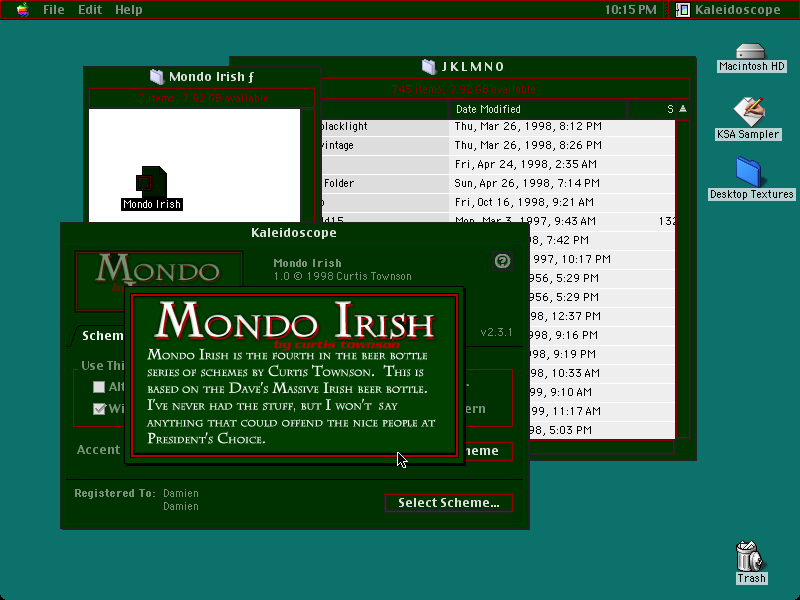This screenshot has width=800, height=600.
Task: Toggle the checked Wi checkbox
Action: point(99,409)
